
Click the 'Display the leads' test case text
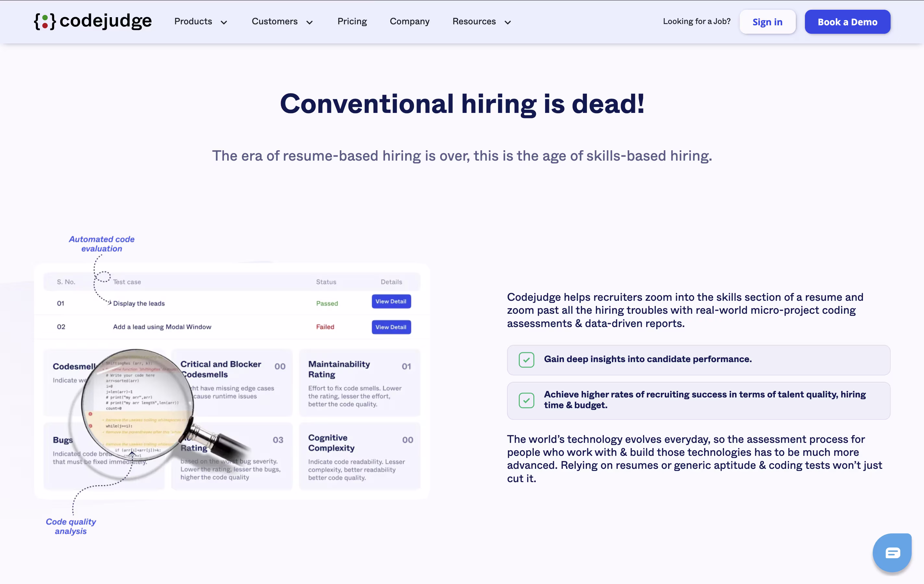click(139, 303)
